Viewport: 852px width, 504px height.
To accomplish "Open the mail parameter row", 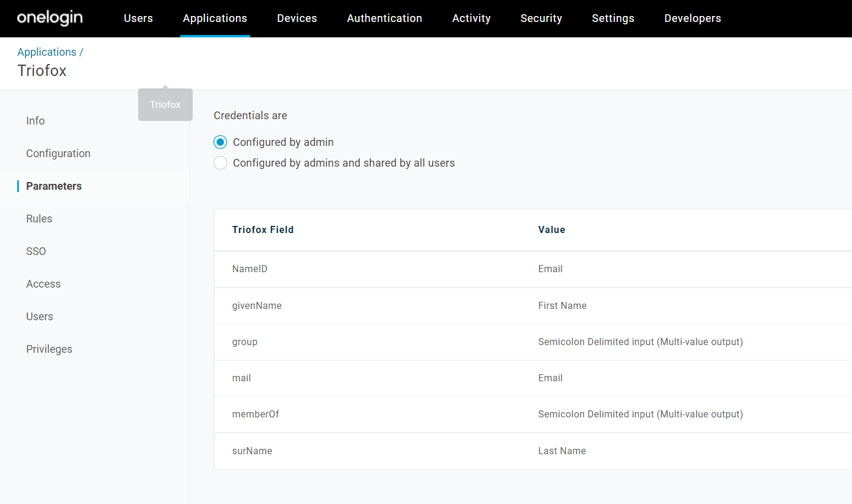I will (x=533, y=378).
